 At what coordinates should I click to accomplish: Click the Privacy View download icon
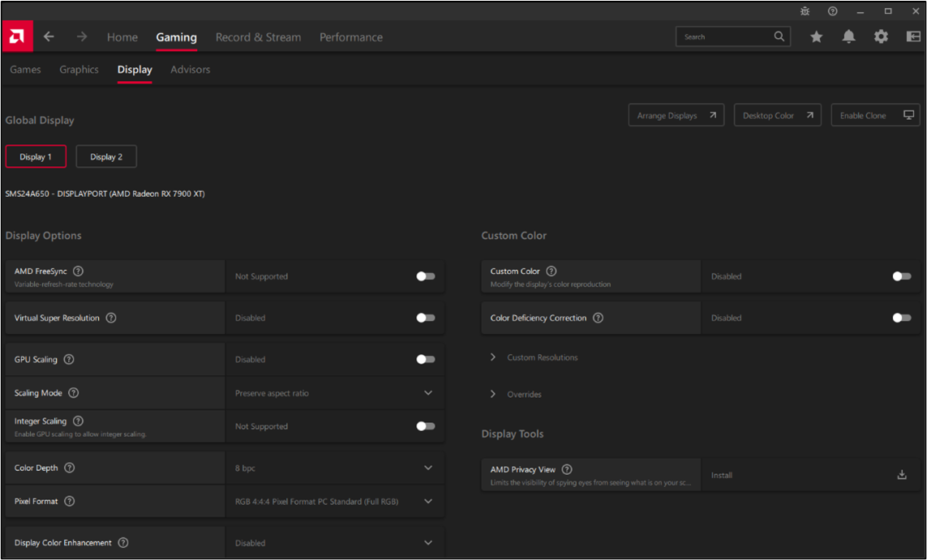[902, 475]
